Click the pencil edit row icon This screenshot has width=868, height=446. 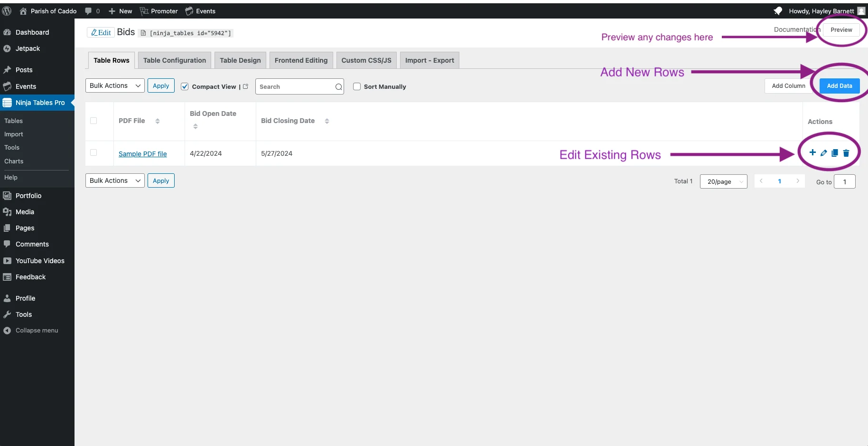pyautogui.click(x=823, y=153)
